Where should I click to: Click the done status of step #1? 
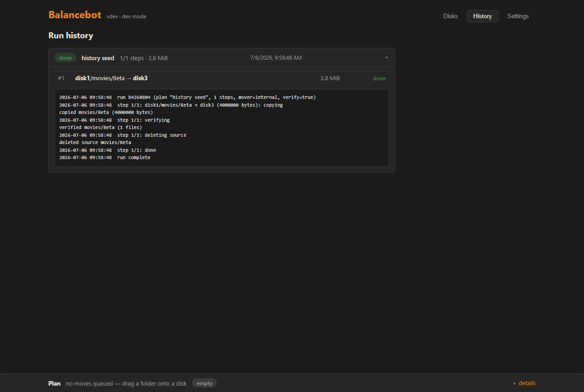pos(379,78)
